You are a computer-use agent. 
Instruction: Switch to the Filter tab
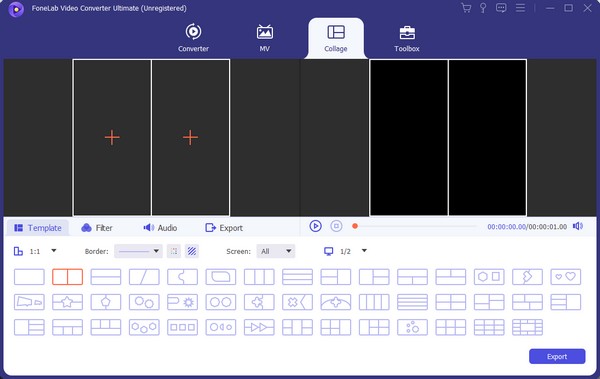pyautogui.click(x=97, y=228)
